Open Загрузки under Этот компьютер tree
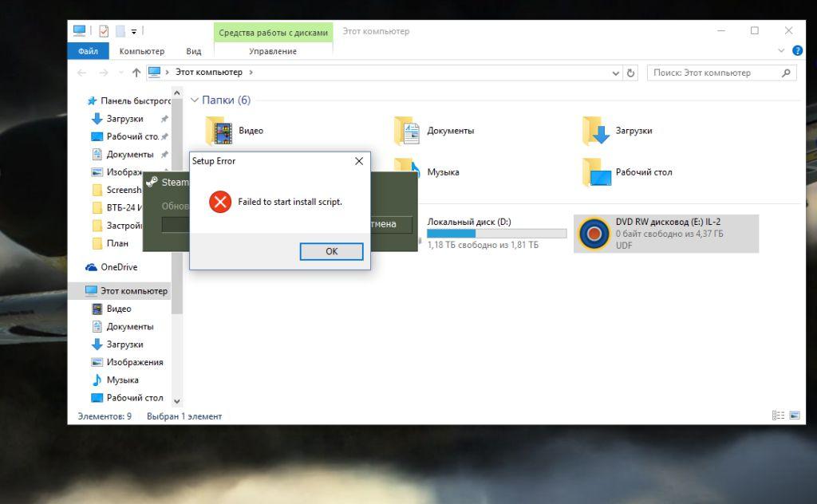Screen dimensions: 817x504 pos(117,345)
